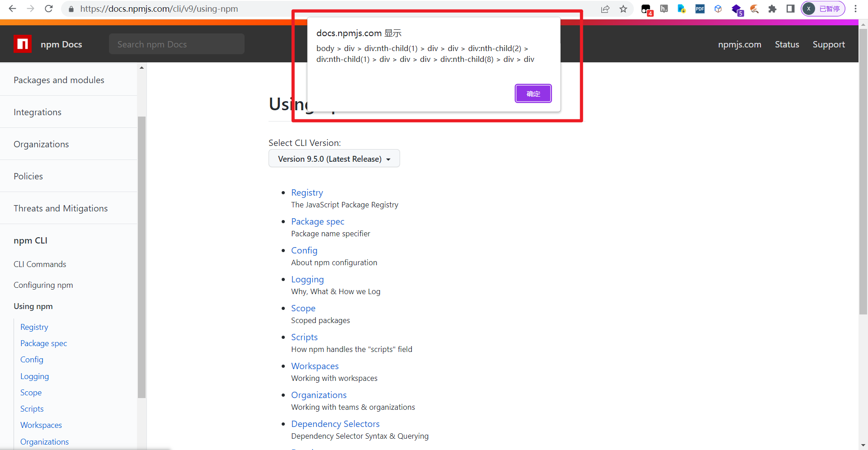Open the Logging link in main content
This screenshot has width=868, height=450.
(x=307, y=279)
